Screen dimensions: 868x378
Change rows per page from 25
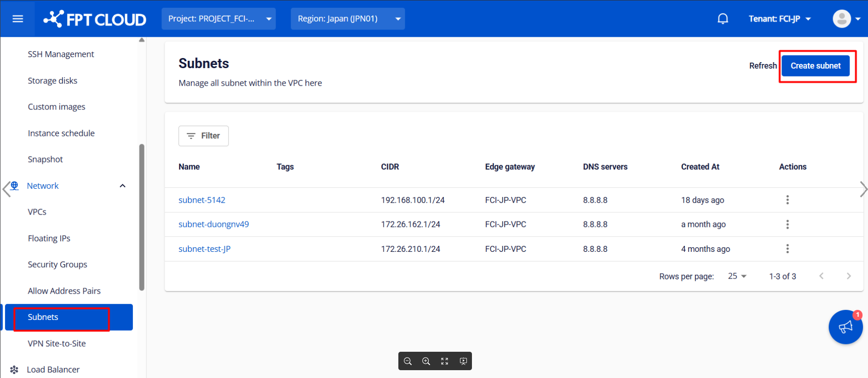click(x=737, y=276)
